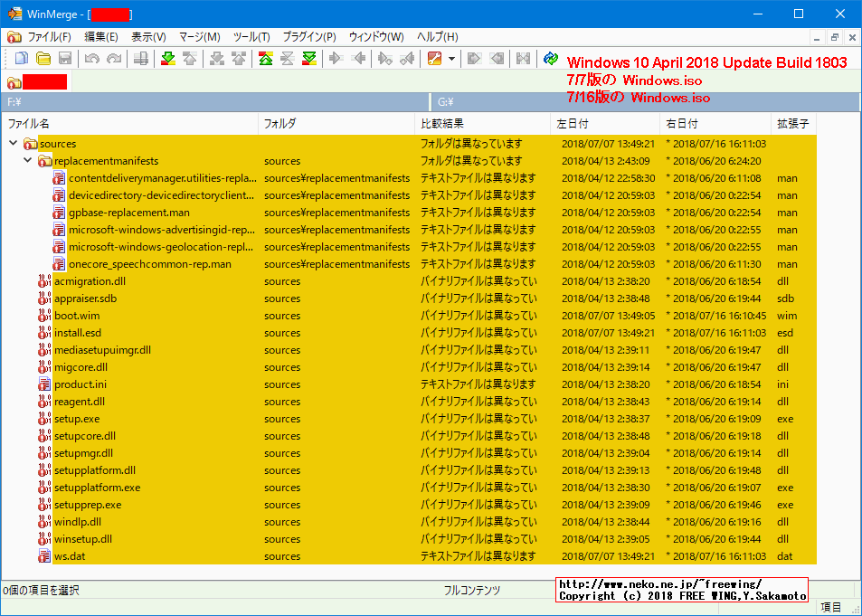Click the Redo icon

coord(112,58)
